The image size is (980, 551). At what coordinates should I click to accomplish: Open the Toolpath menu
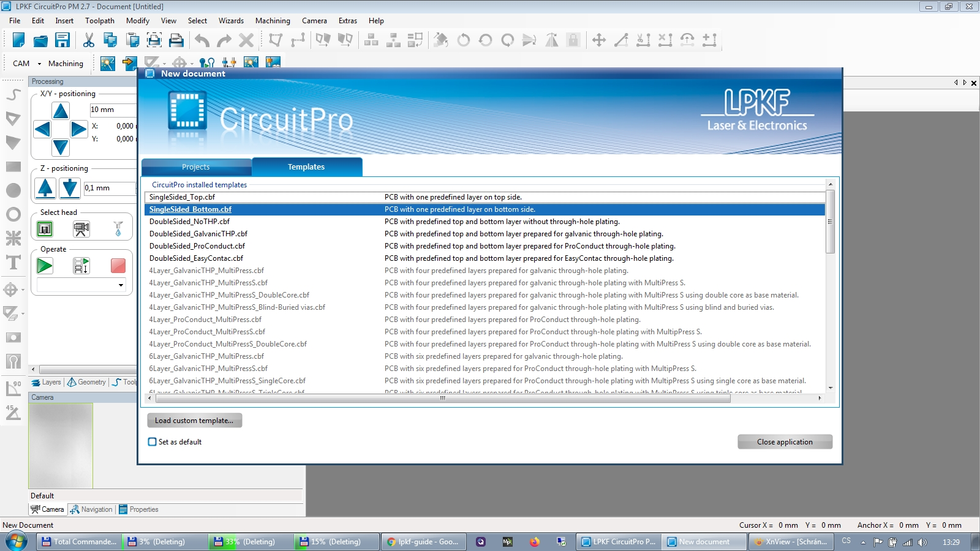point(100,21)
